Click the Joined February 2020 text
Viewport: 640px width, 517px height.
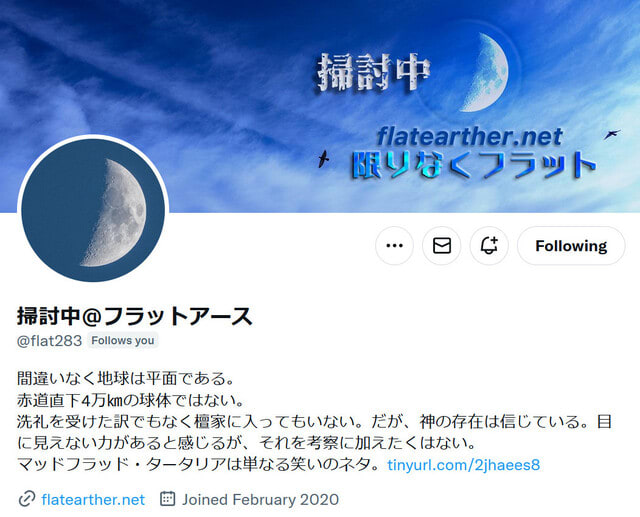[260, 499]
